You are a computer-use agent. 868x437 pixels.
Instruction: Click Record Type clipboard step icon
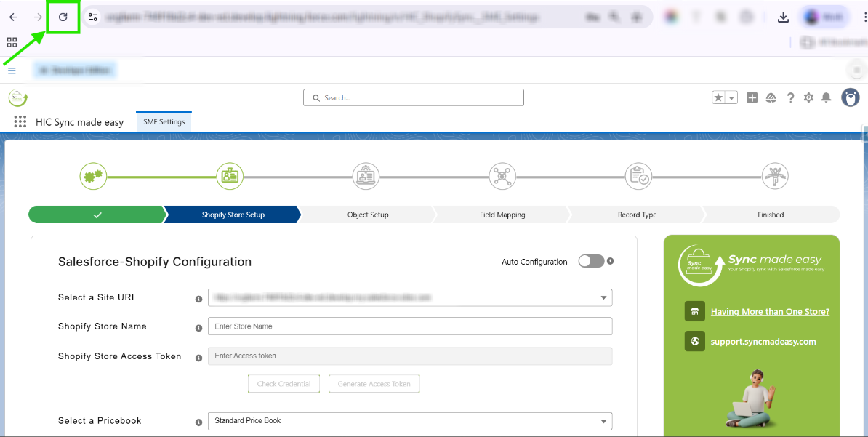[639, 177]
